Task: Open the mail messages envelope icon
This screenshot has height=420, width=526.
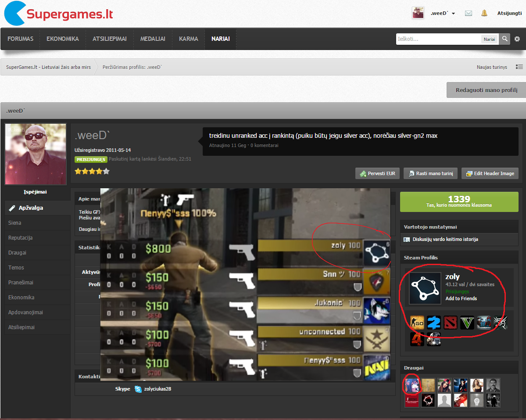Action: [x=469, y=13]
